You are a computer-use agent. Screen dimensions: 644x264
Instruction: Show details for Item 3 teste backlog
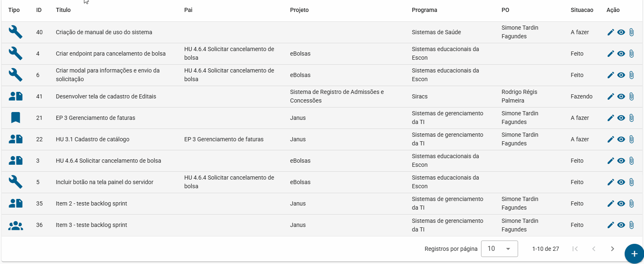coord(621,225)
